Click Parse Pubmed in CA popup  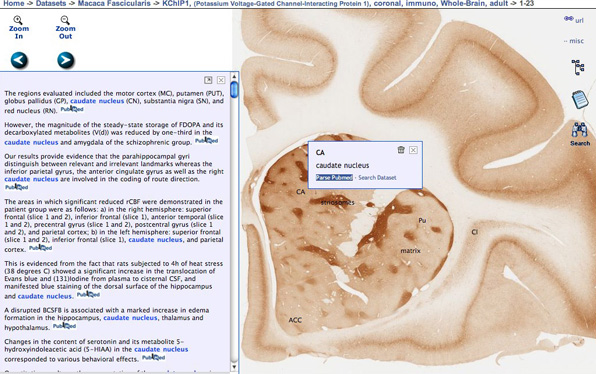pyautogui.click(x=334, y=177)
